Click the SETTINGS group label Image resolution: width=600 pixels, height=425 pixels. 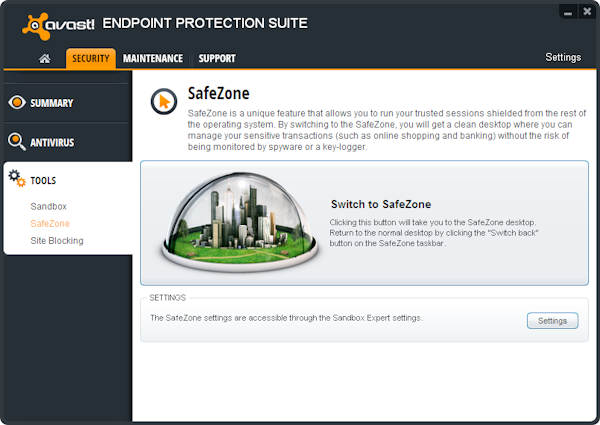tap(168, 298)
